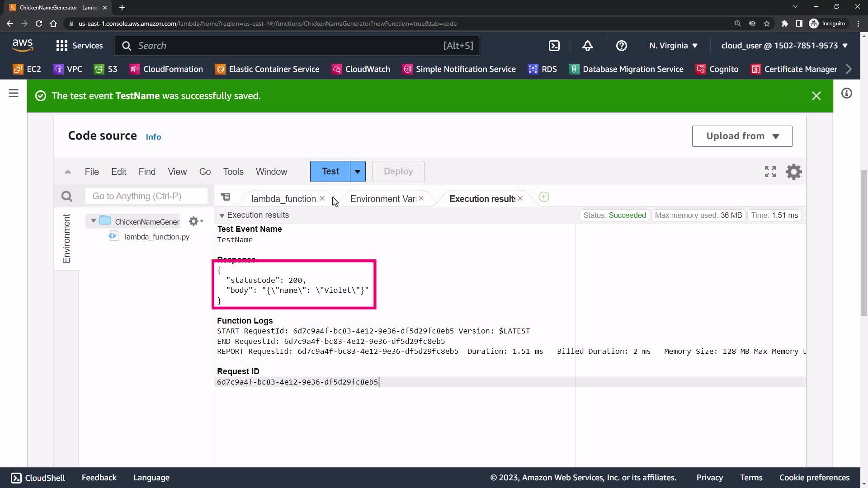Click the Info link beside Code source
868x488 pixels.
pos(153,137)
